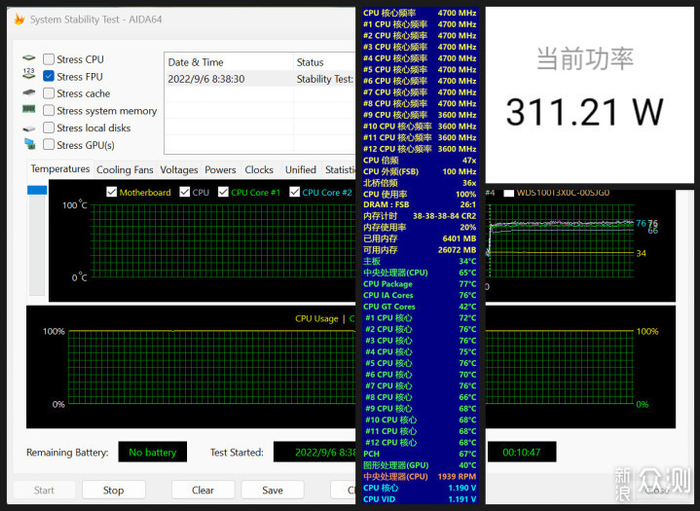Click the Status column header
The image size is (700, 511).
[325, 62]
